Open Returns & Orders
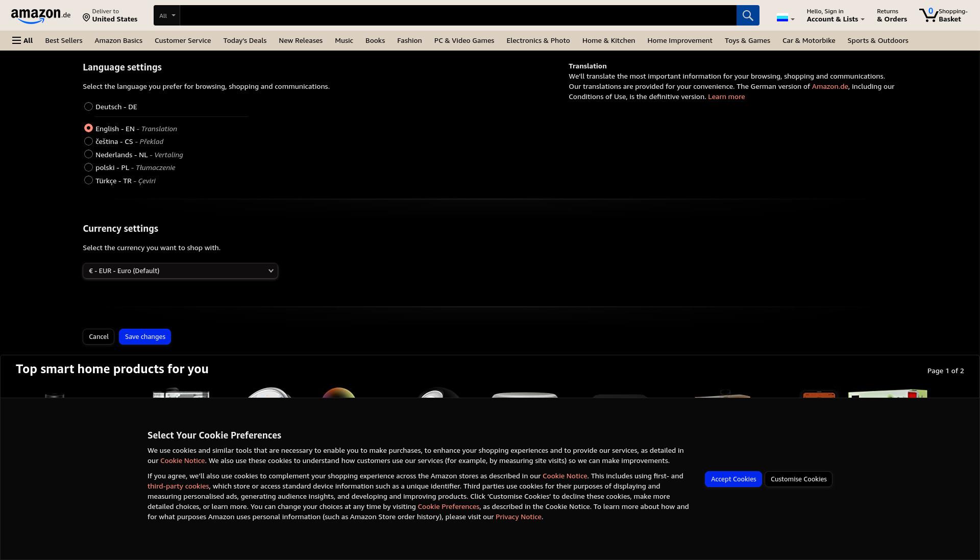Viewport: 980px width, 560px height. point(892,15)
